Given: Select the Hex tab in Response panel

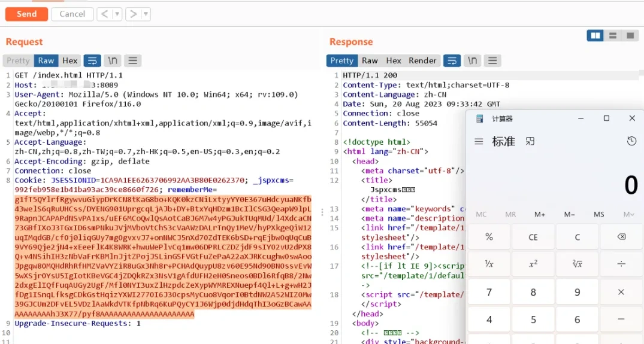Looking at the screenshot, I should (394, 60).
